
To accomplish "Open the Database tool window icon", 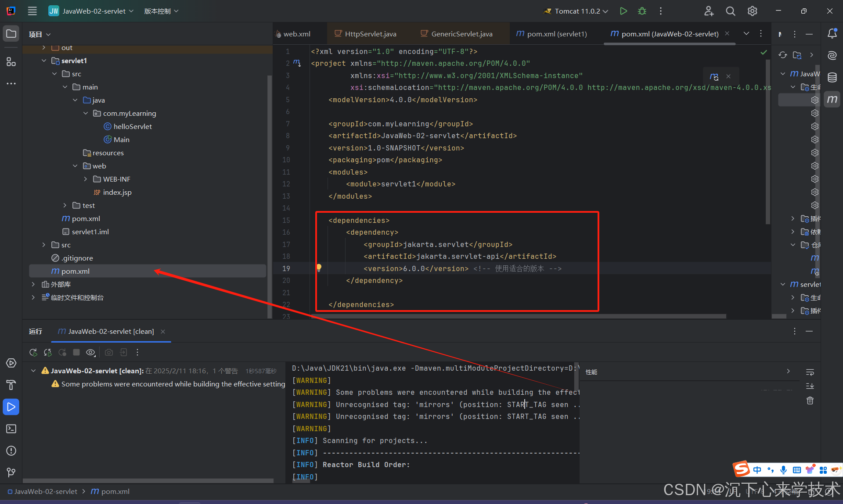I will (x=832, y=78).
